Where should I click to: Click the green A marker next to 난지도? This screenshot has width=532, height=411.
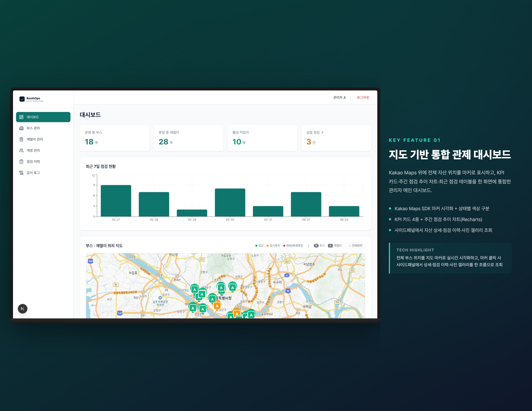tap(194, 290)
